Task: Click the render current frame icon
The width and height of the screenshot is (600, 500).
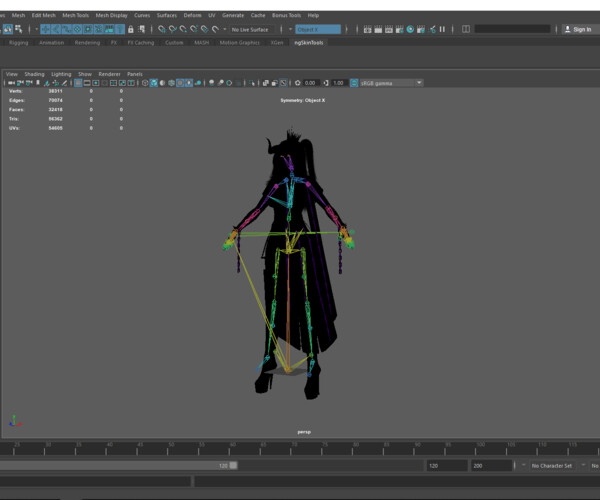Action: pyautogui.click(x=378, y=29)
